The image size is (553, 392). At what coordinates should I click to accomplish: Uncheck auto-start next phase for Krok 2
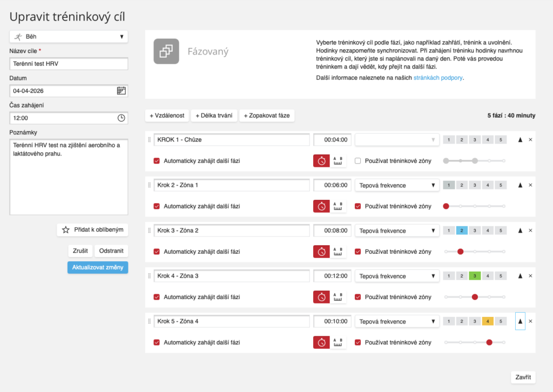coord(157,206)
